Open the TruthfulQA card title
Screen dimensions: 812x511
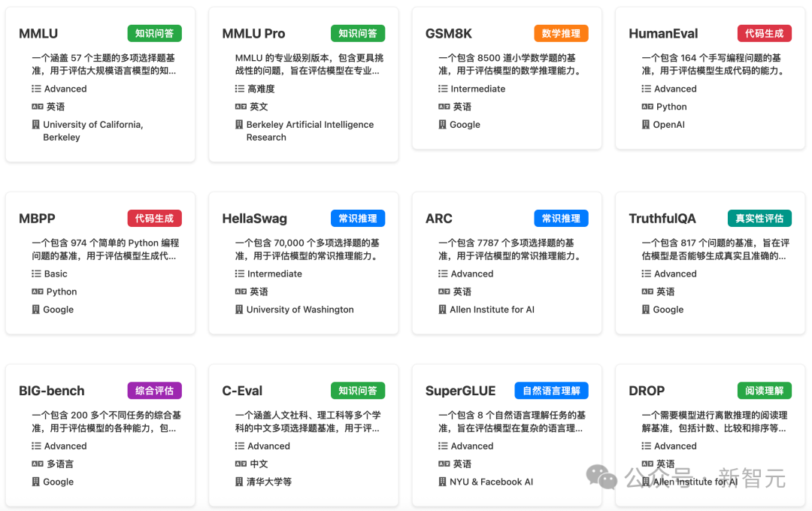(x=662, y=219)
